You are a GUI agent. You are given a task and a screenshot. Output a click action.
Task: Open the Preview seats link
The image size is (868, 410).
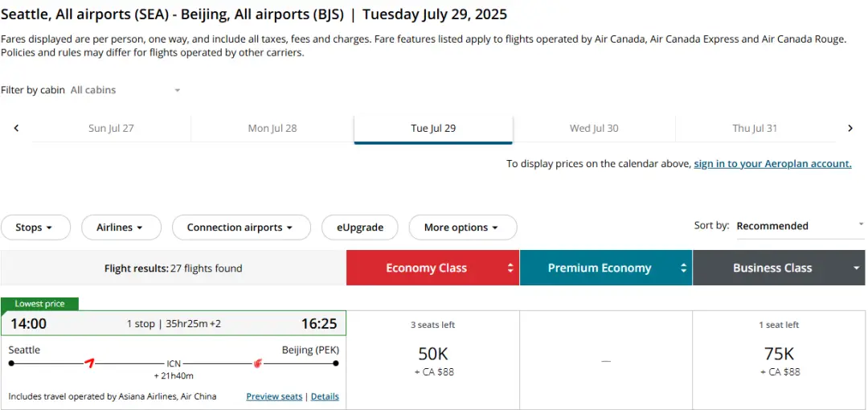pyautogui.click(x=274, y=396)
